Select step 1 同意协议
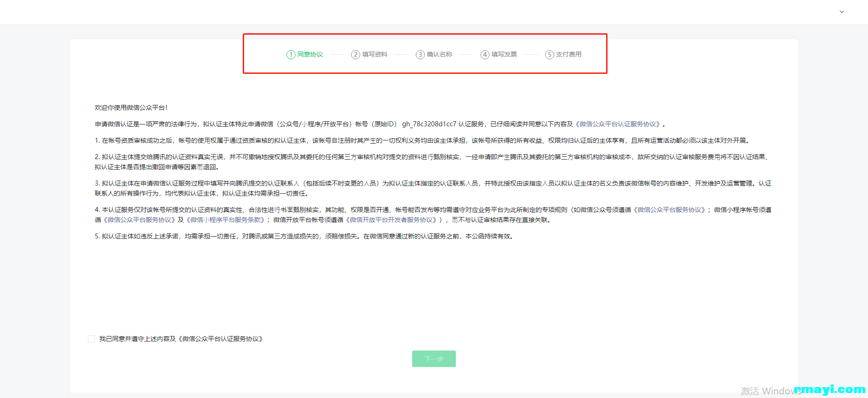 coord(305,55)
